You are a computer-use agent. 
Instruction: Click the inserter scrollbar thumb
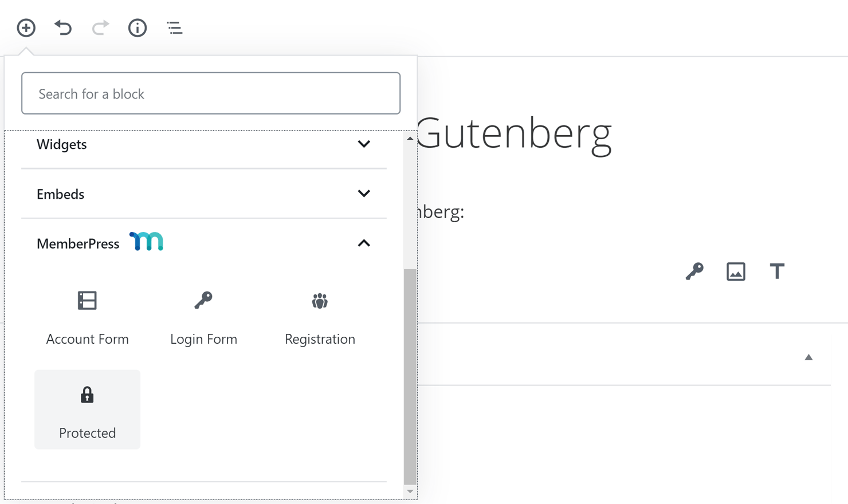(x=410, y=377)
